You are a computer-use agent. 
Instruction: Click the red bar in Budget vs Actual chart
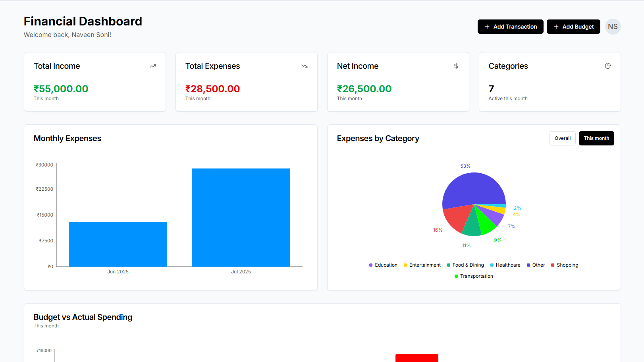[x=417, y=358]
